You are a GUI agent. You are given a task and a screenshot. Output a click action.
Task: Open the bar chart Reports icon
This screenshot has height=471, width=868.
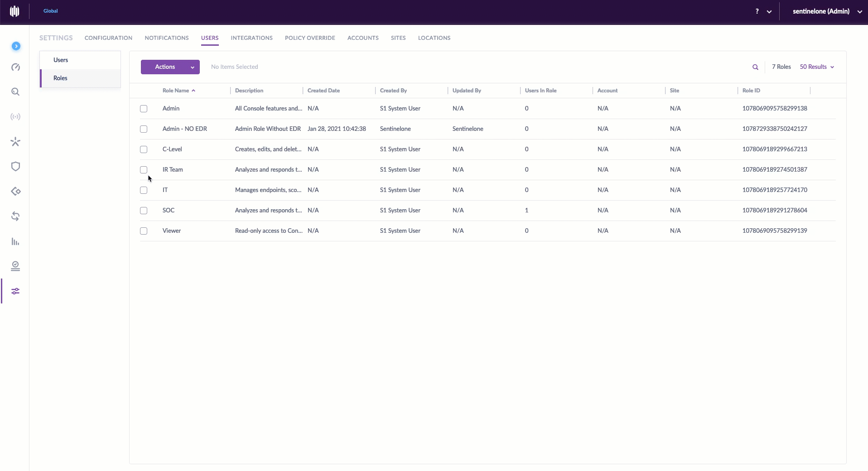(15, 241)
